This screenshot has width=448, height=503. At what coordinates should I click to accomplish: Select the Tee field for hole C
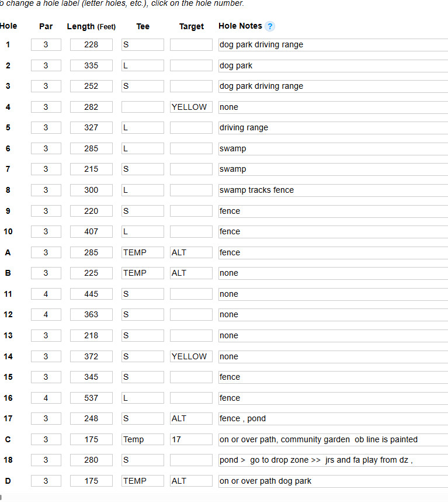tap(143, 439)
